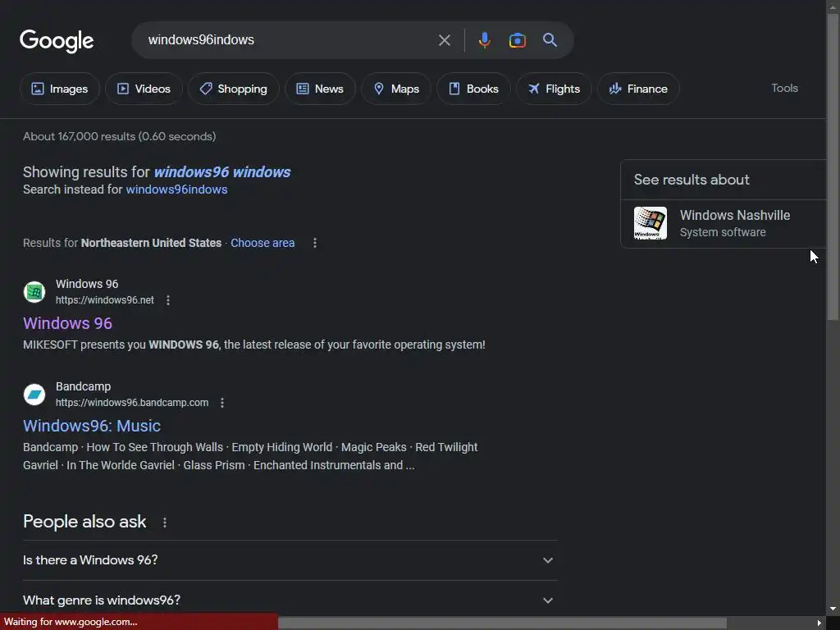The height and width of the screenshot is (630, 840).
Task: Switch to Images tab
Action: (x=59, y=89)
